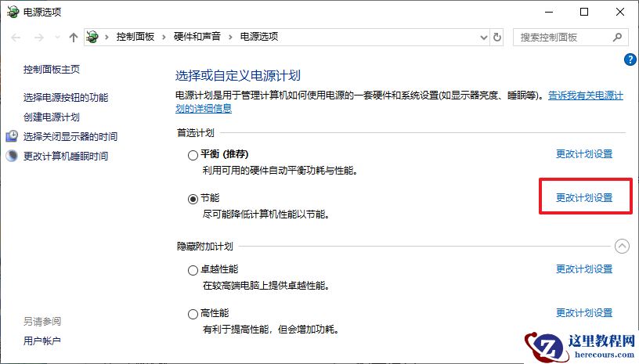Click the 另请参阅 label
The image size is (639, 364).
(x=42, y=321)
